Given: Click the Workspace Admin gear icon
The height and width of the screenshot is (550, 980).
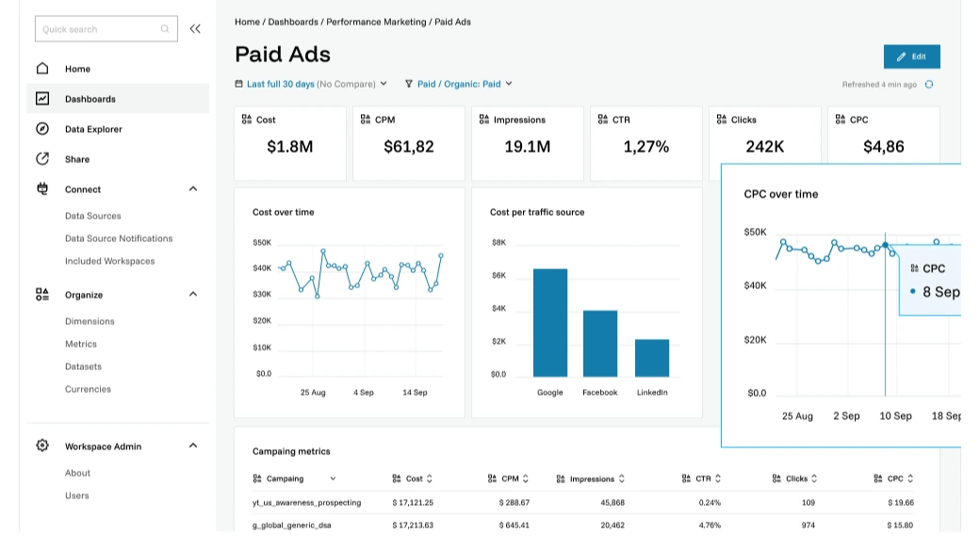Looking at the screenshot, I should coord(42,445).
